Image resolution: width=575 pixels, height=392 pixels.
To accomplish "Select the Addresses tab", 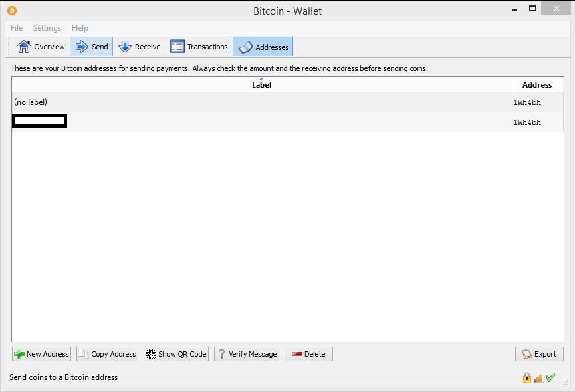I will pos(263,47).
